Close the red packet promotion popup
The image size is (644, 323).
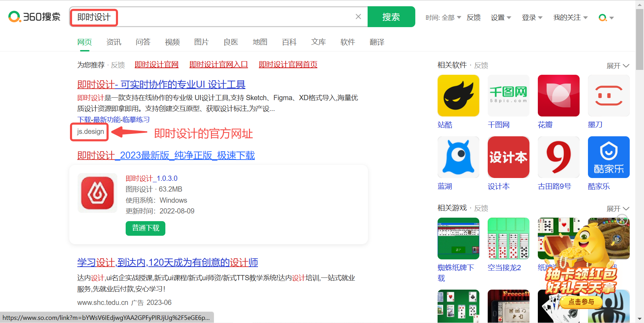622,220
